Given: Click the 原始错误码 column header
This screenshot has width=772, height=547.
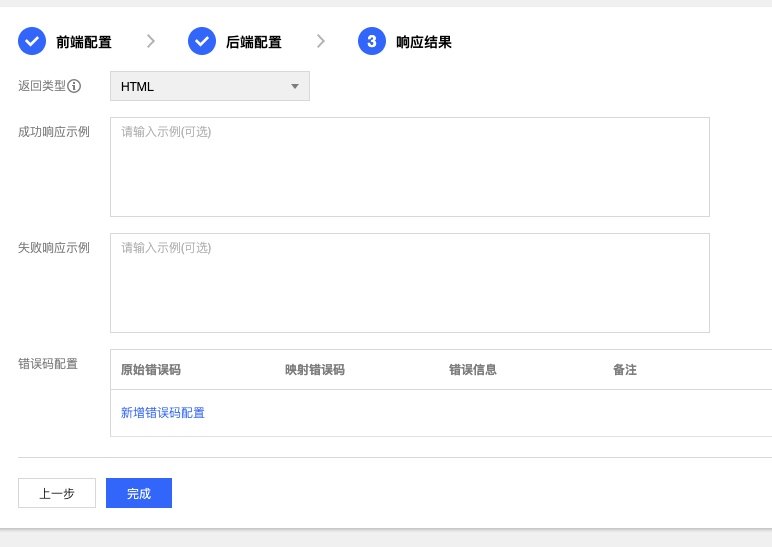Looking at the screenshot, I should click(x=151, y=370).
